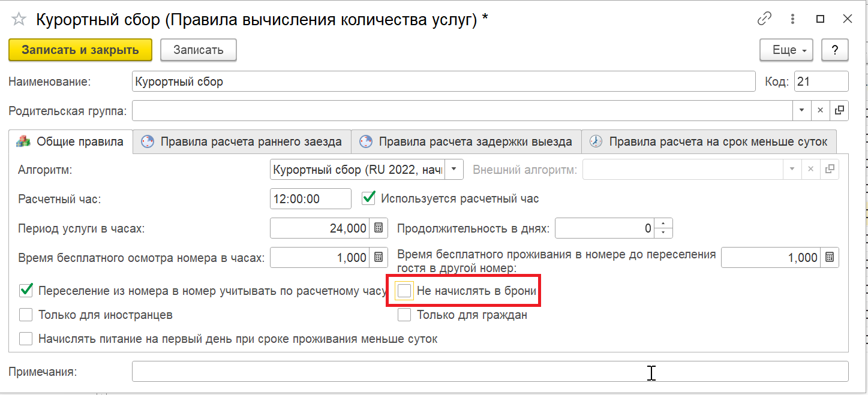Click Продолжительность в днях input

(605, 228)
